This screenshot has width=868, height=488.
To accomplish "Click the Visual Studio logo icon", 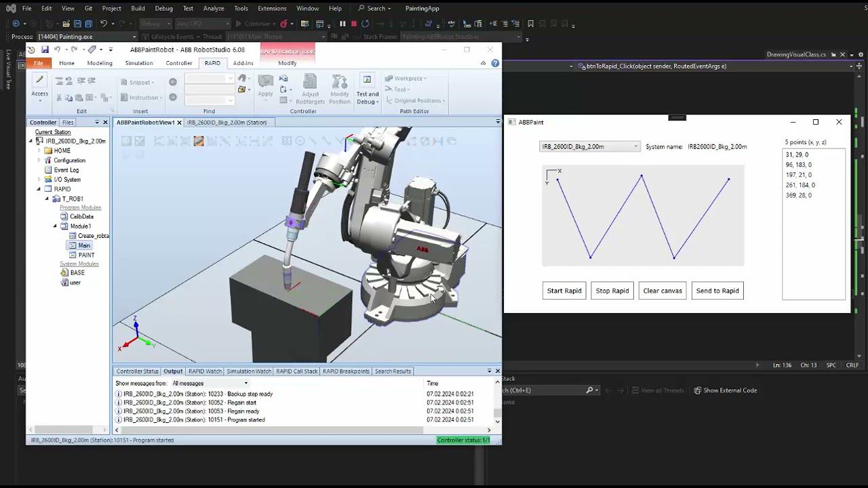I will (10, 8).
